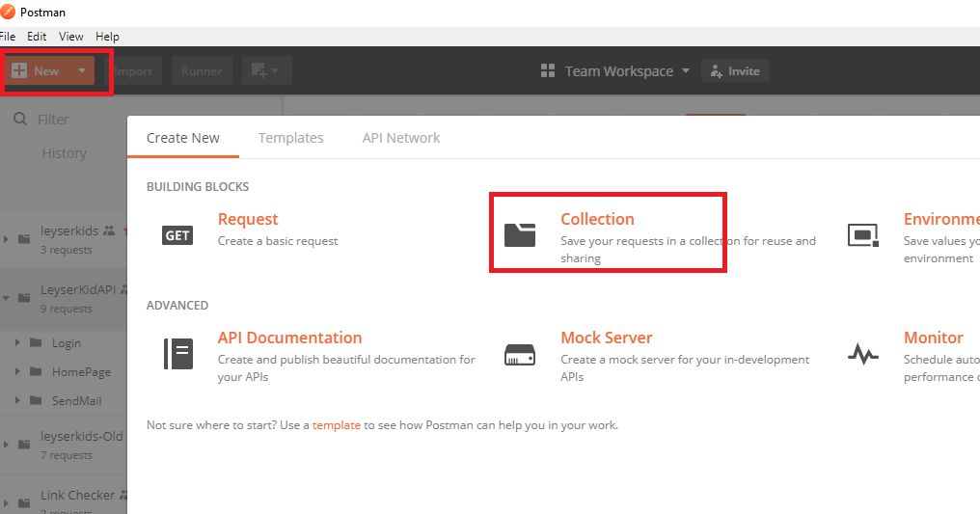This screenshot has width=980, height=514.
Task: Choose the Collection building block
Action: [x=597, y=219]
